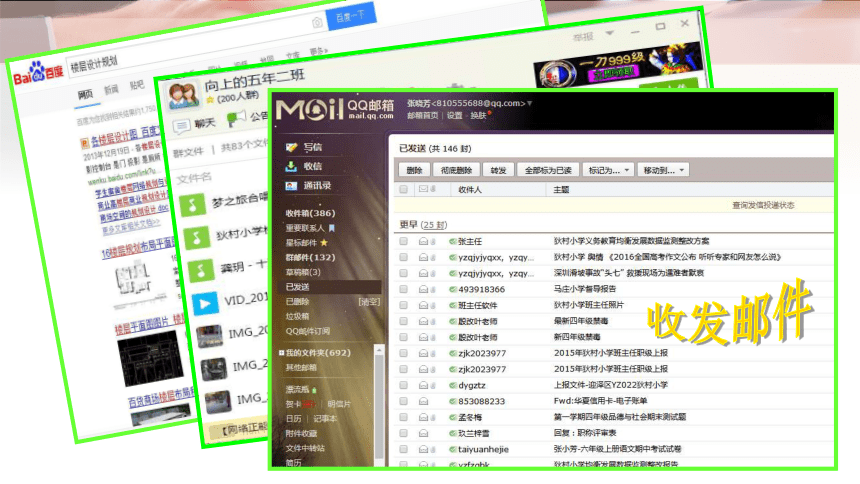Image resolution: width=860 pixels, height=484 pixels.
Task: Click the gold star next to 200人群
Action: click(210, 100)
